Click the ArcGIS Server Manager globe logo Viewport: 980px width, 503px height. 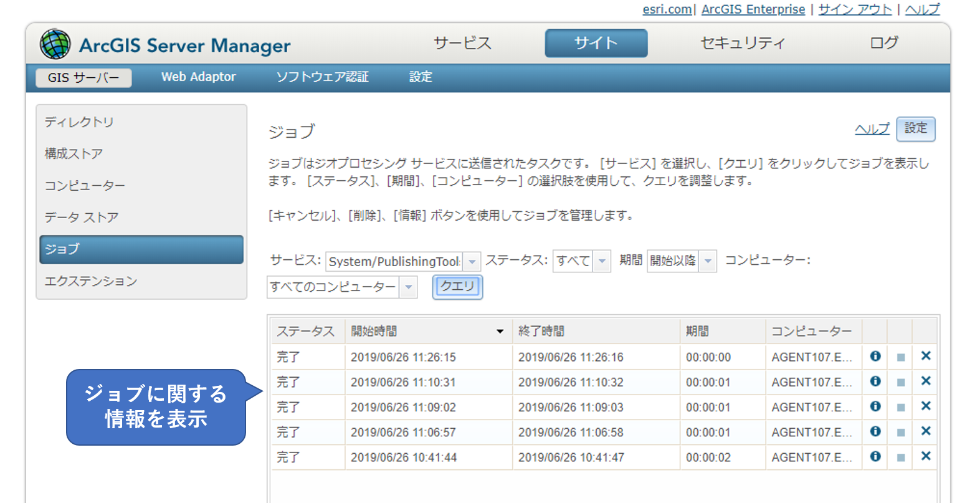[55, 44]
